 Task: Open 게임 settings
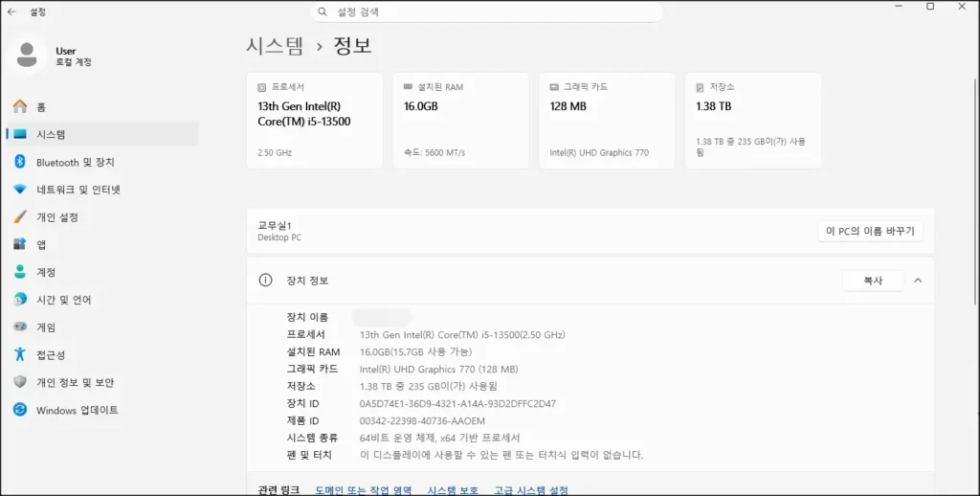(102, 327)
